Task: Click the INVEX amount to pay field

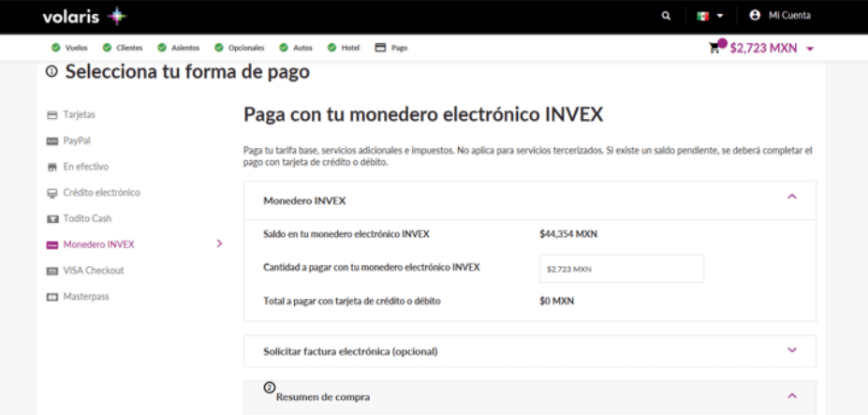Action: coord(621,269)
